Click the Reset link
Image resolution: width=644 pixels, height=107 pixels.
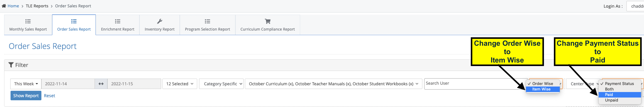[x=49, y=96]
